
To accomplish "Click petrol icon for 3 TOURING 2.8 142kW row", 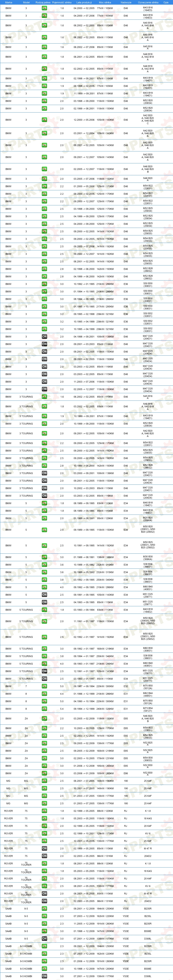I will [x=44, y=466].
